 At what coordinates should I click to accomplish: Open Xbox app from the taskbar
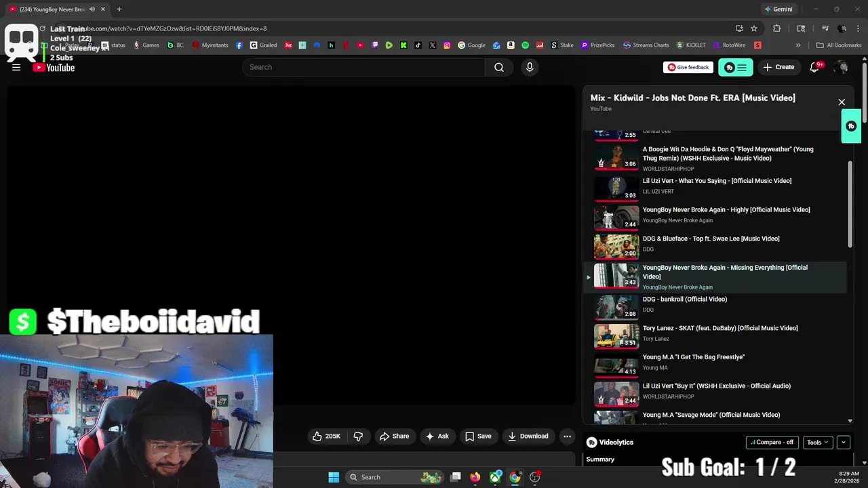pos(496,477)
